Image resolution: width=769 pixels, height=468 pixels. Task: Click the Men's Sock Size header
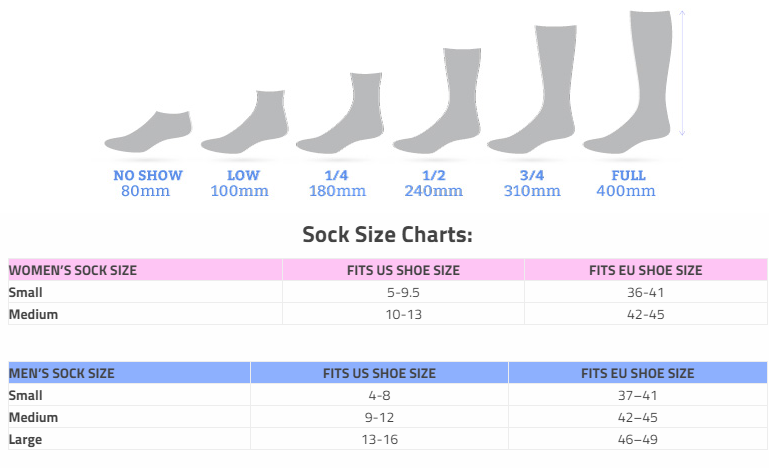pyautogui.click(x=62, y=373)
